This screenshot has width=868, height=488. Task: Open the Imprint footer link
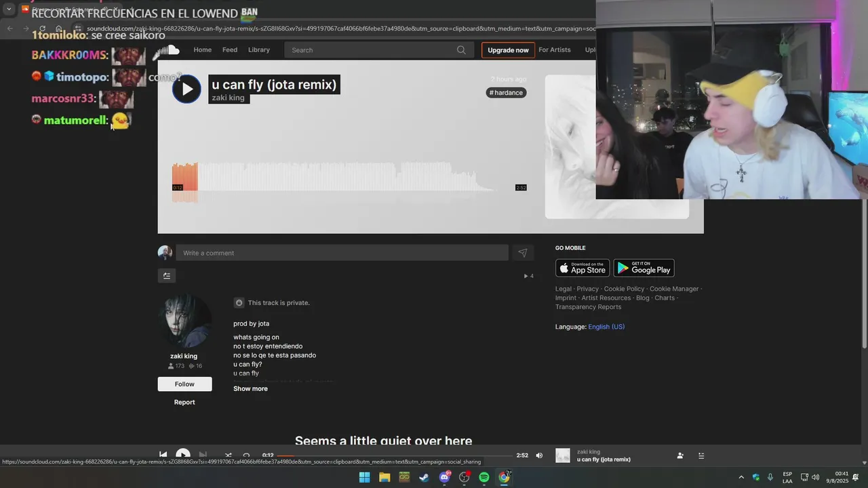(x=566, y=298)
